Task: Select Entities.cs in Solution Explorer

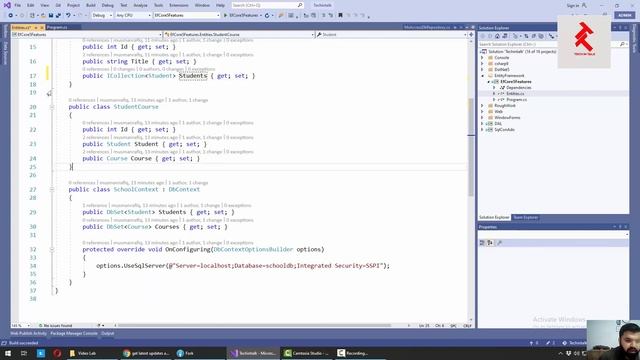Action: tap(515, 93)
